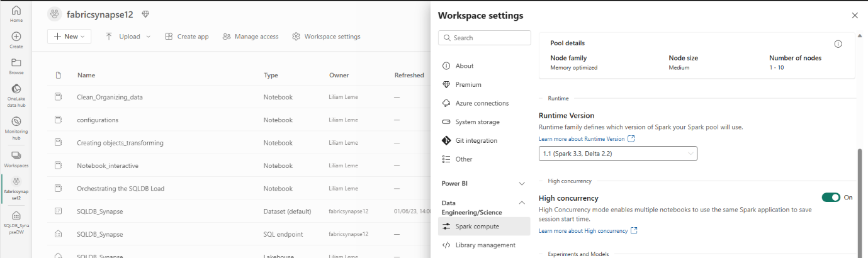Click the search magnifier icon in settings
The height and width of the screenshot is (258, 868).
[447, 38]
